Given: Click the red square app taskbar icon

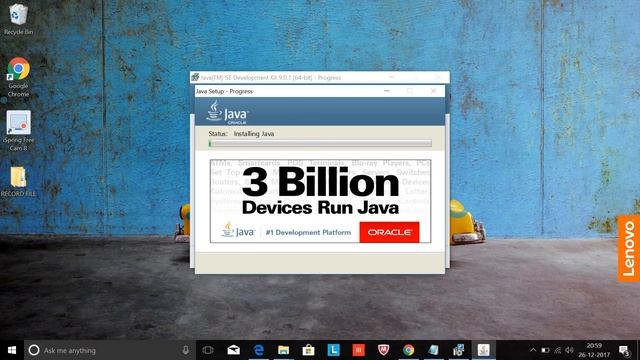Looking at the screenshot, I should pyautogui.click(x=358, y=350).
